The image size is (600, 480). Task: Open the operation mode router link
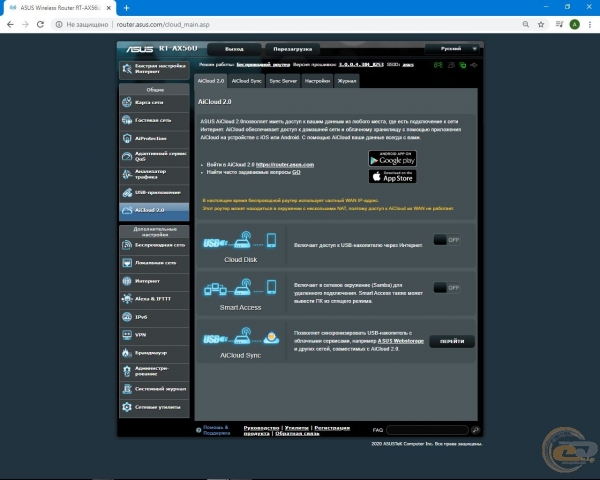point(263,65)
